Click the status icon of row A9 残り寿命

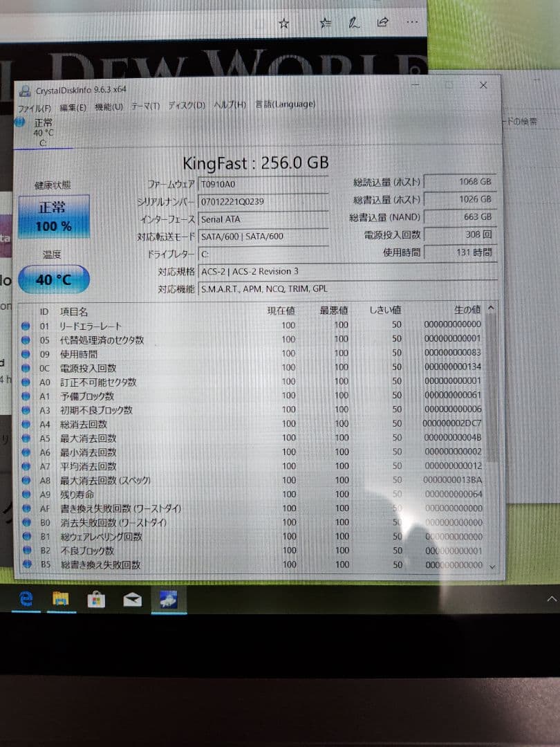click(26, 495)
